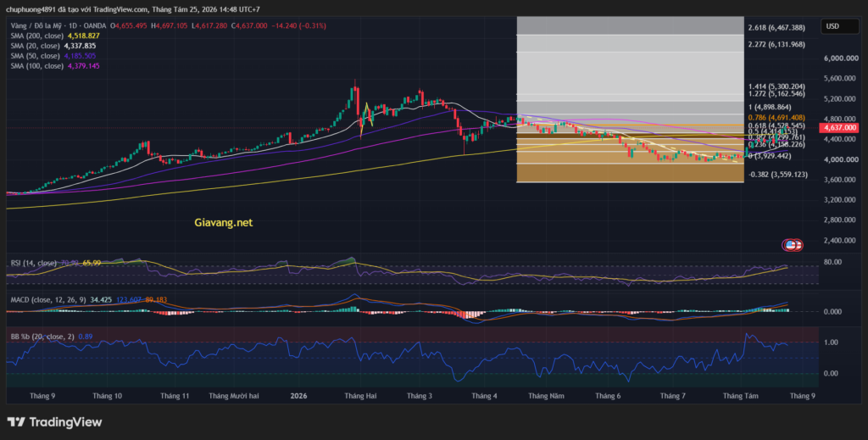
Task: Select the SMA (200, close) legend entry
Action: [x=37, y=36]
